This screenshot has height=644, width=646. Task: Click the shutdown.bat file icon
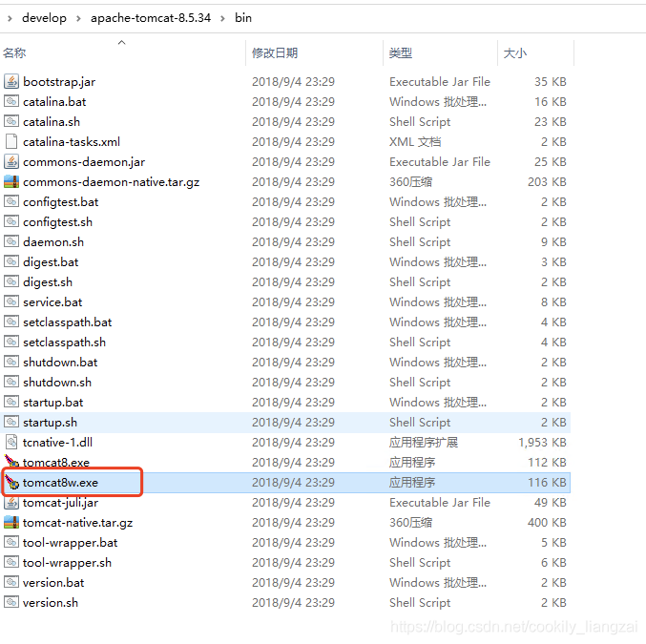(x=11, y=363)
